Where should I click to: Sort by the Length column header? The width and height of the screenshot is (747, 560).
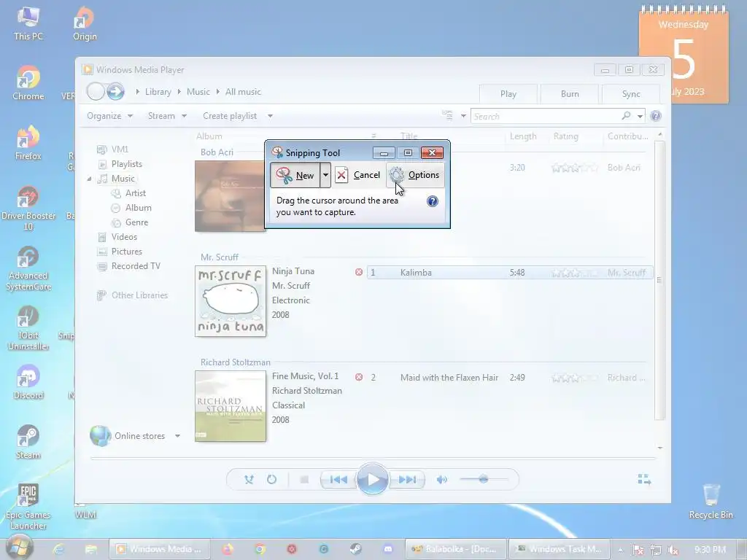point(523,136)
